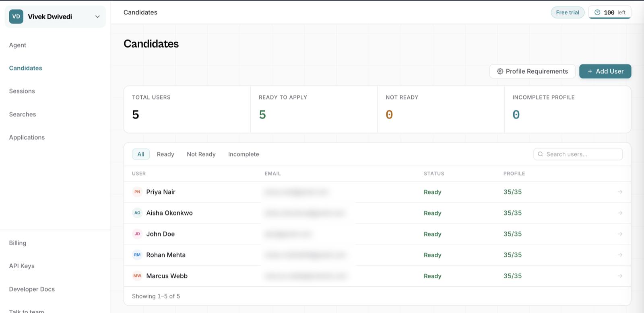Click the Not Ready stat card
This screenshot has height=313, width=644.
coord(441,109)
